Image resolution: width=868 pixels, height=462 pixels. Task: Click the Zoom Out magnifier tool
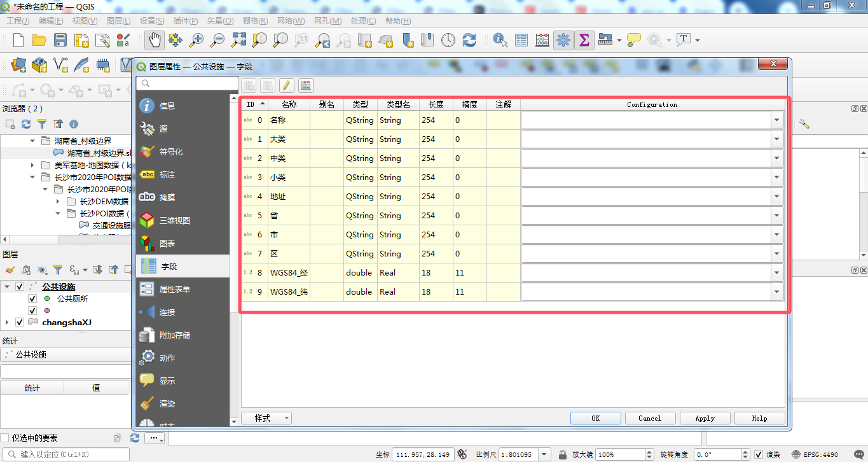point(217,40)
